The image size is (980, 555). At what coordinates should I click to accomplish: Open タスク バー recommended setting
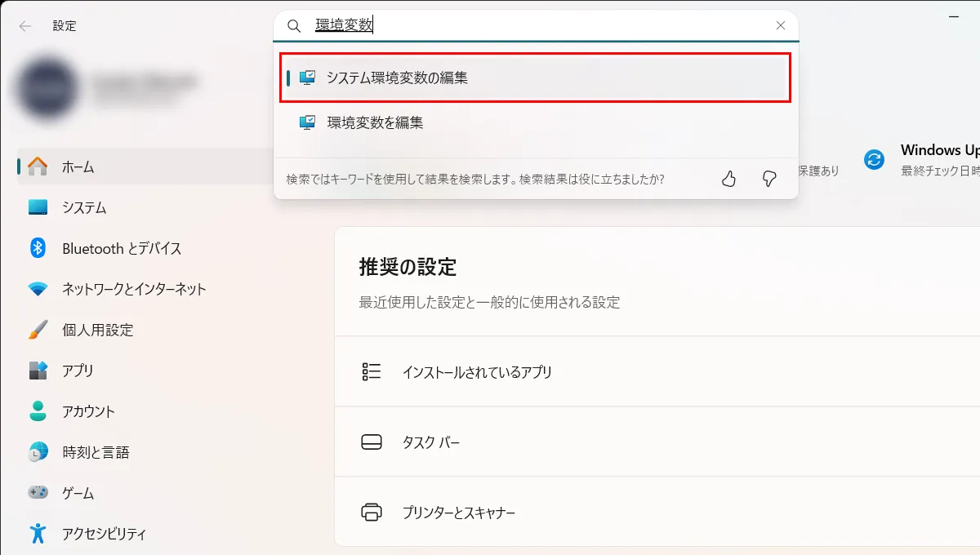point(657,442)
